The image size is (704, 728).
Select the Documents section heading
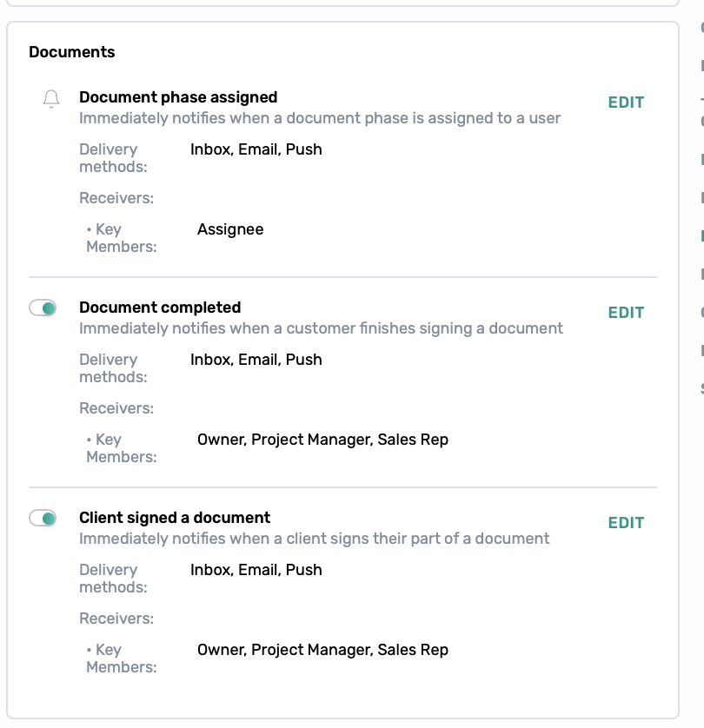click(72, 51)
